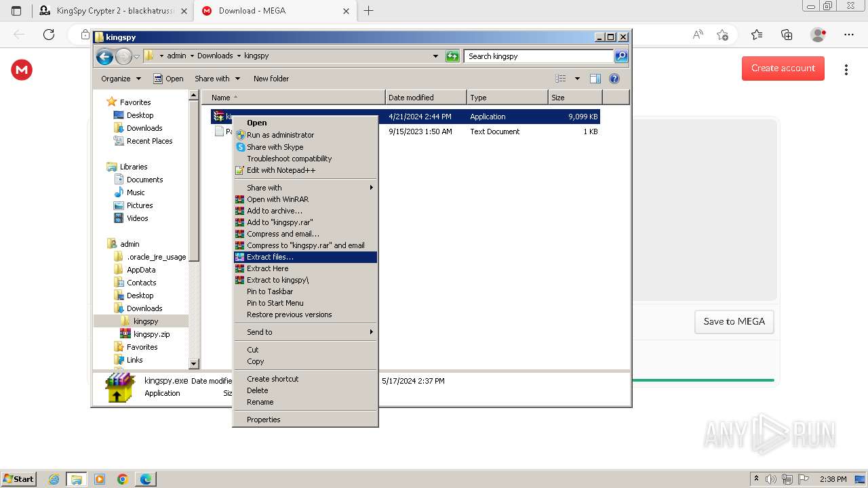This screenshot has width=868, height=488.
Task: Select Properties in the context menu
Action: pyautogui.click(x=305, y=420)
